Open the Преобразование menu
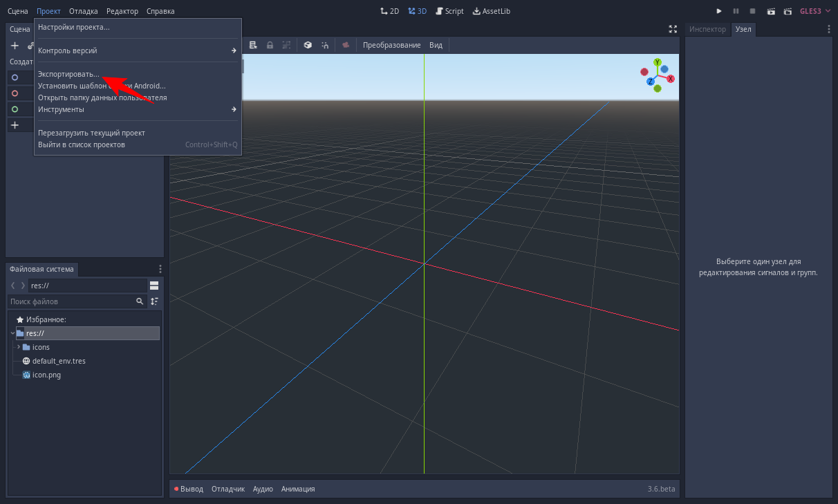838x504 pixels. coord(391,45)
